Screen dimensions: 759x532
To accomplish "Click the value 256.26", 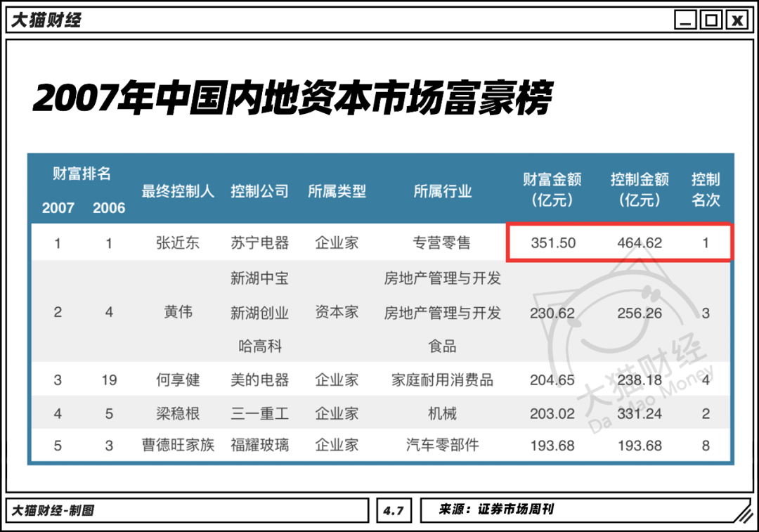I will click(x=640, y=313).
